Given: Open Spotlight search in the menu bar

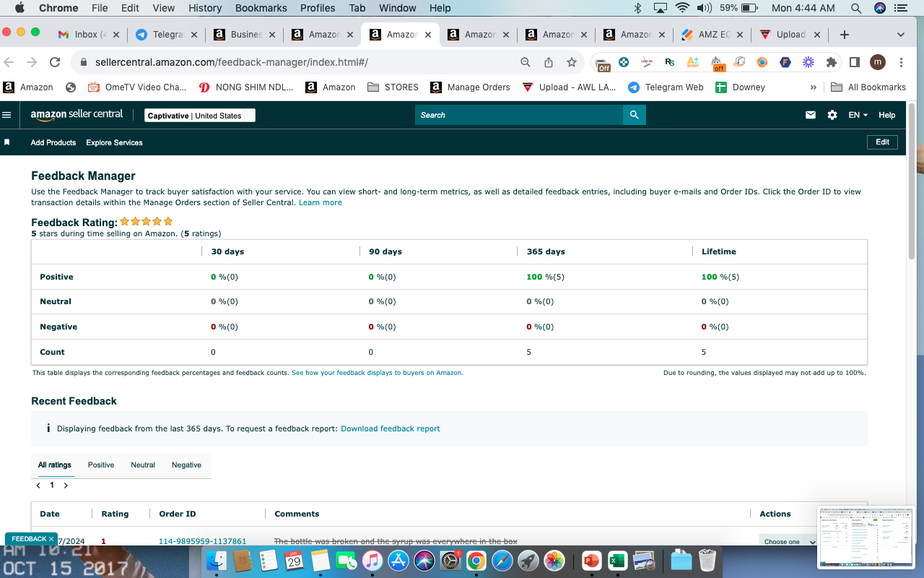Looking at the screenshot, I should (x=856, y=8).
